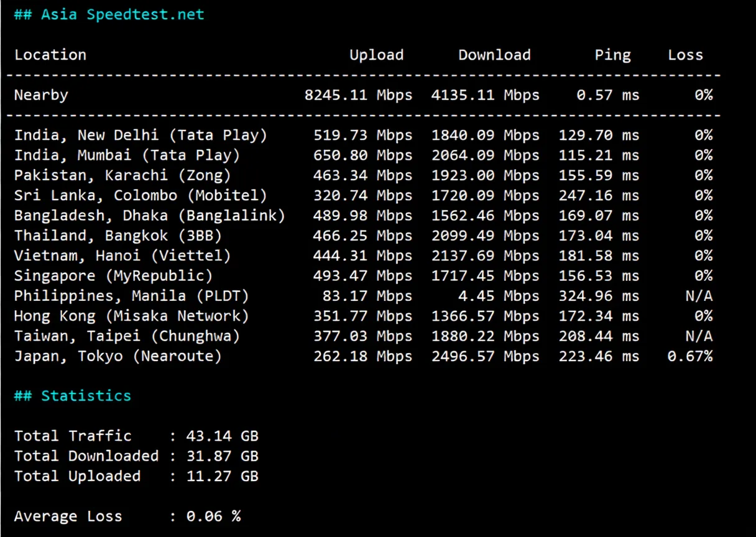
Task: Select Singapore upload 493.47 Mbps
Action: [x=363, y=276]
